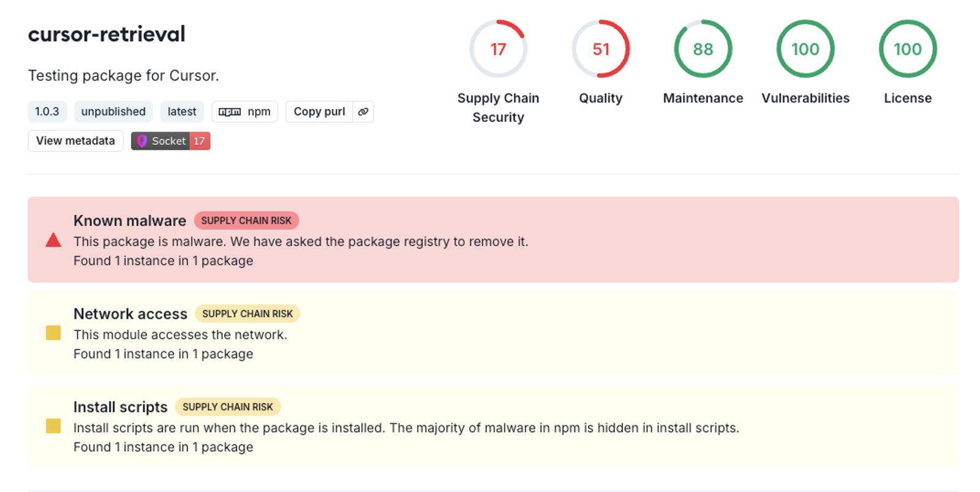Expand the Network access alert heading

point(130,314)
